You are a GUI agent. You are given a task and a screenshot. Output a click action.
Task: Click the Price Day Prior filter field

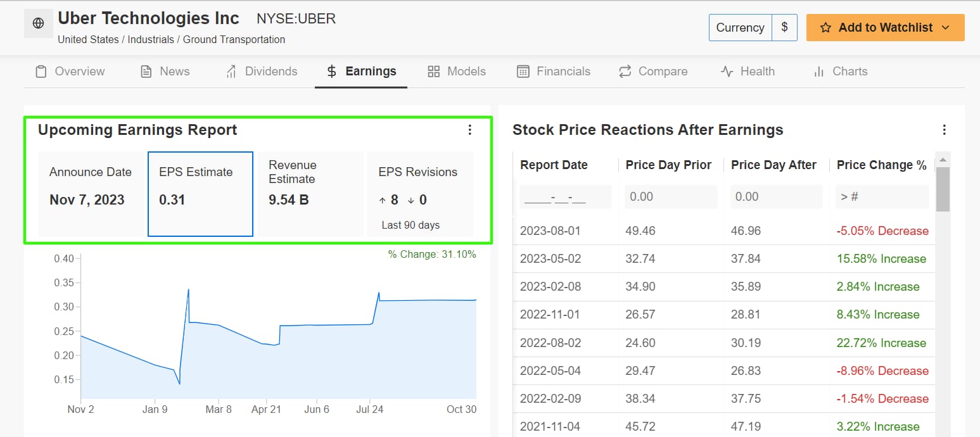(671, 197)
